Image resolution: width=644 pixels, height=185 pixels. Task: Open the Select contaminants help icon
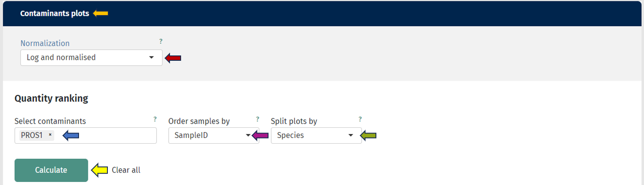tap(155, 119)
